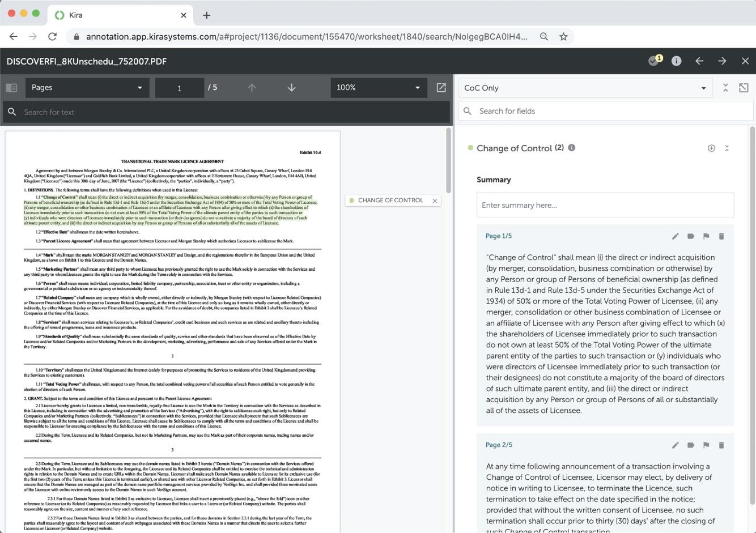This screenshot has height=533, width=756.
Task: Click the Change of Control field title
Action: 514,148
